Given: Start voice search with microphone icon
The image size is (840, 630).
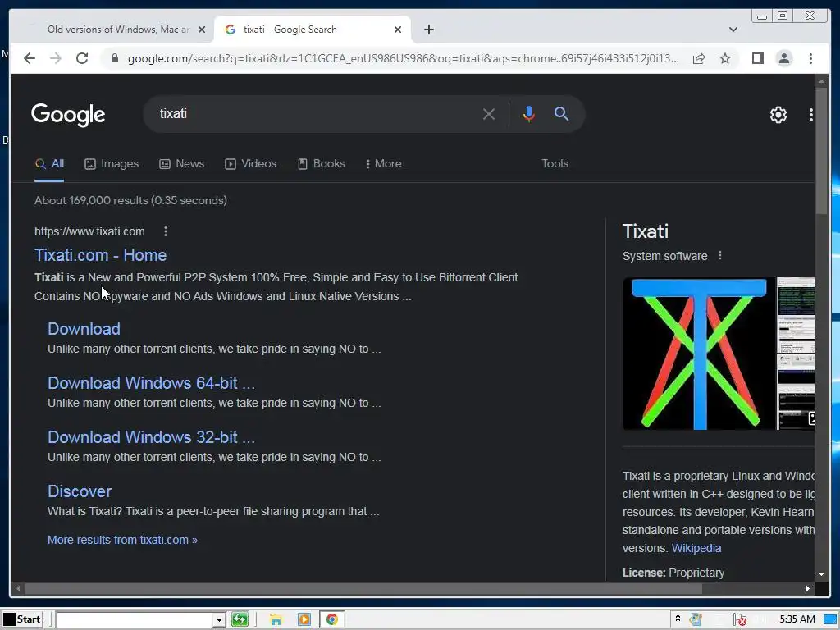Looking at the screenshot, I should [529, 113].
